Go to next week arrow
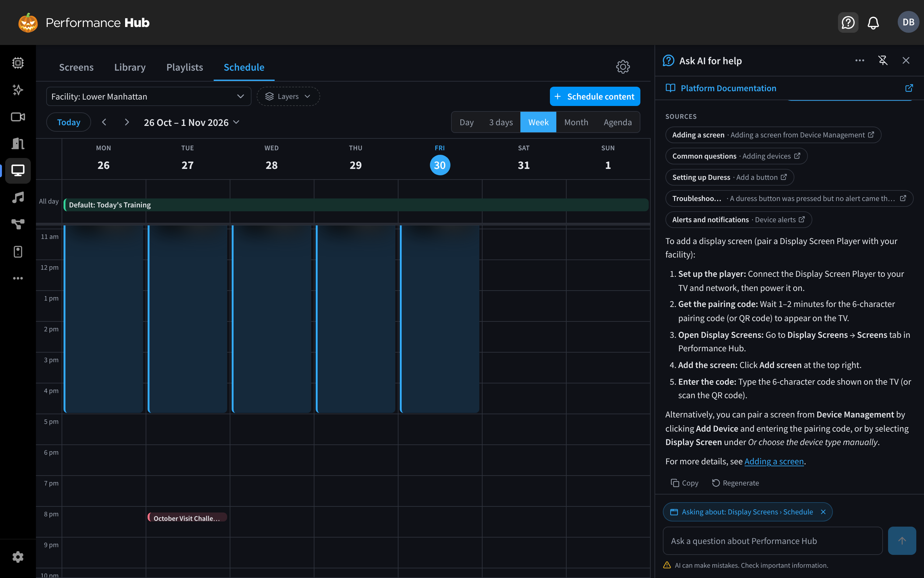Viewport: 924px width, 578px height. pos(127,122)
